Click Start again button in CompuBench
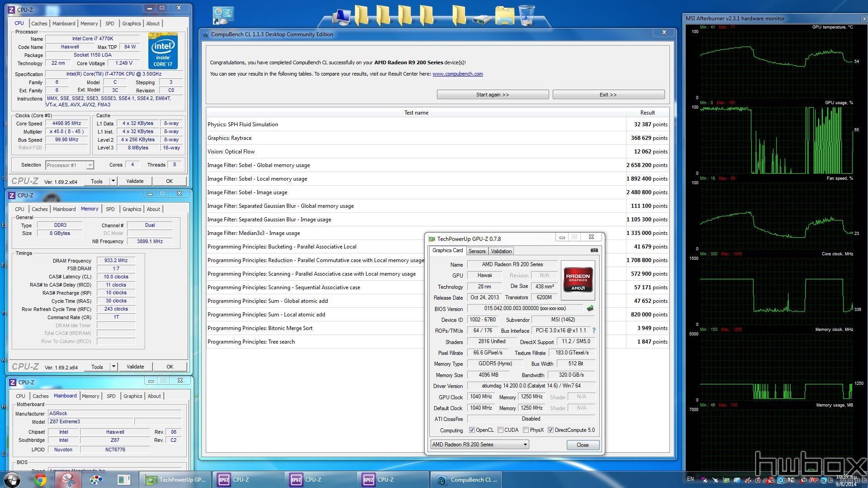 (493, 95)
